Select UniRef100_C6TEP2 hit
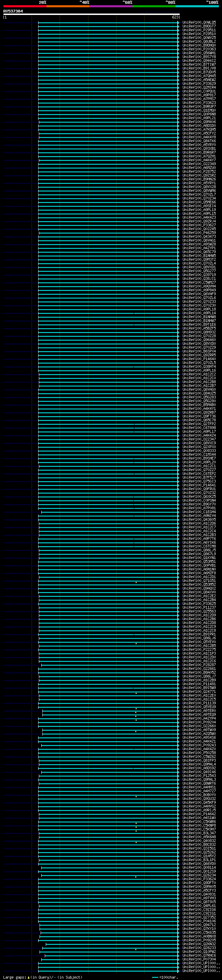222x980 pixels. click(199, 473)
